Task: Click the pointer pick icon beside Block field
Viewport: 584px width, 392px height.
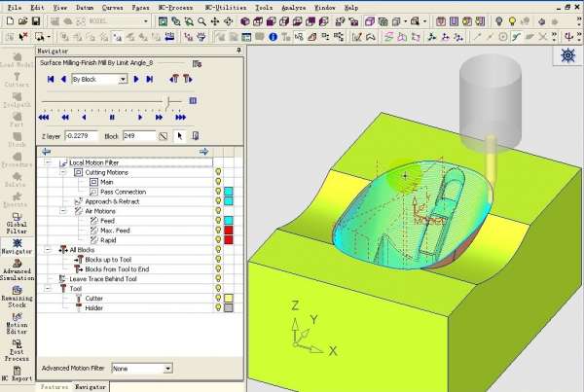Action: click(180, 136)
